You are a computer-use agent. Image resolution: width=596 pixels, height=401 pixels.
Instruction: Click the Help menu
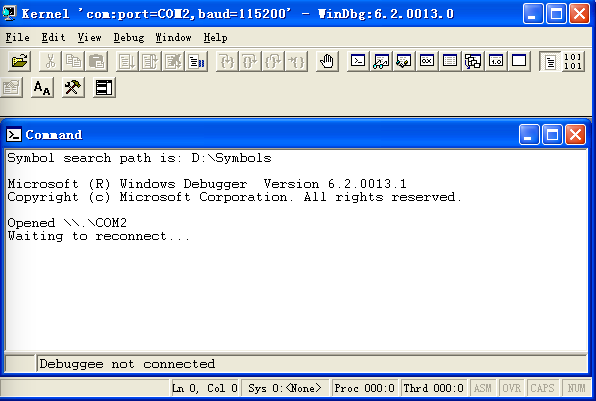tap(215, 37)
